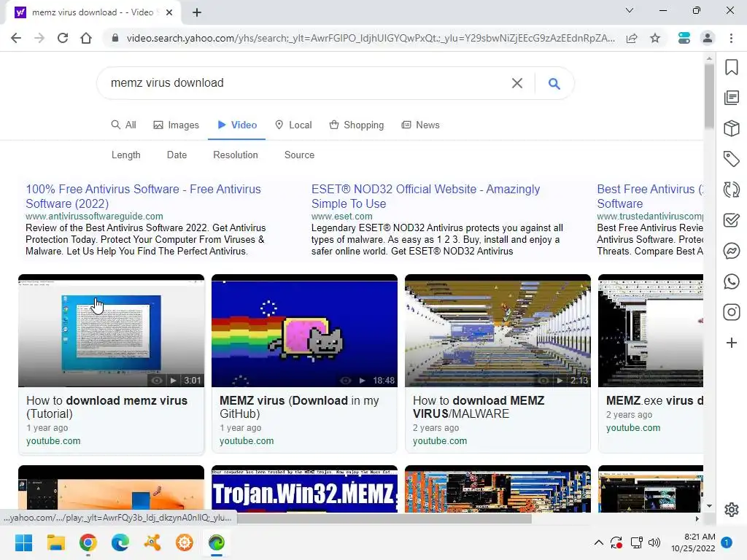Viewport: 747px width, 560px height.
Task: Open WhatsApp in the sidebar
Action: (x=731, y=281)
